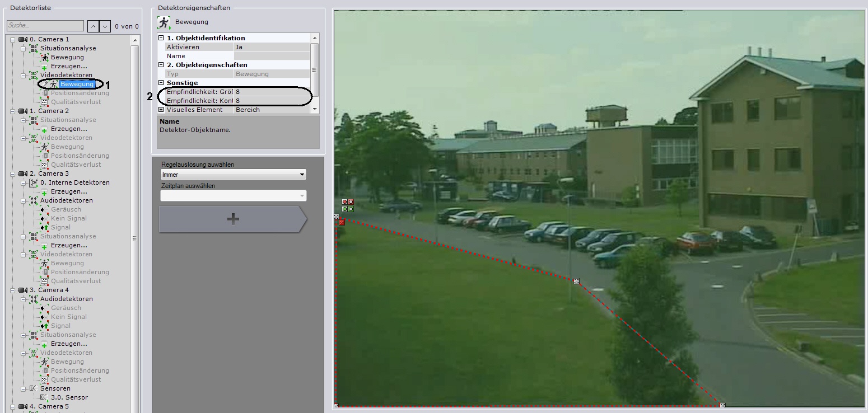Click the red X on the detection area

(x=342, y=222)
